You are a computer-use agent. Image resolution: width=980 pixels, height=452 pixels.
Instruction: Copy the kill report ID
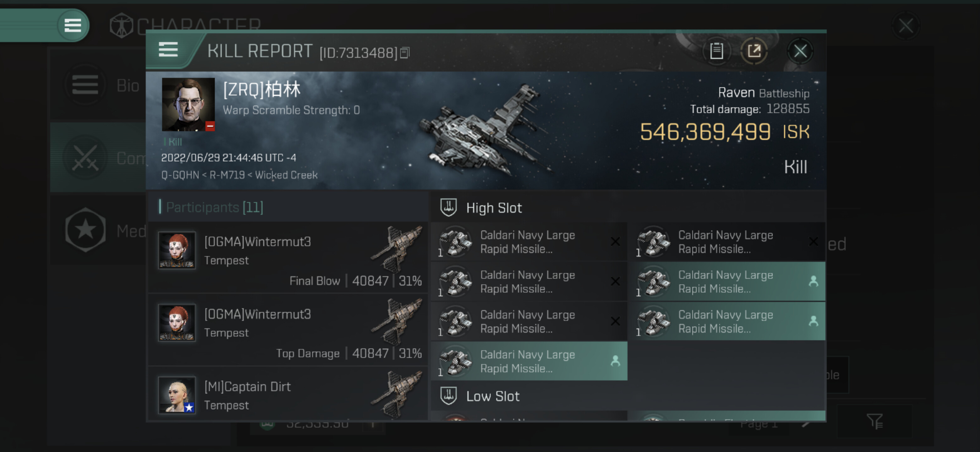point(405,53)
